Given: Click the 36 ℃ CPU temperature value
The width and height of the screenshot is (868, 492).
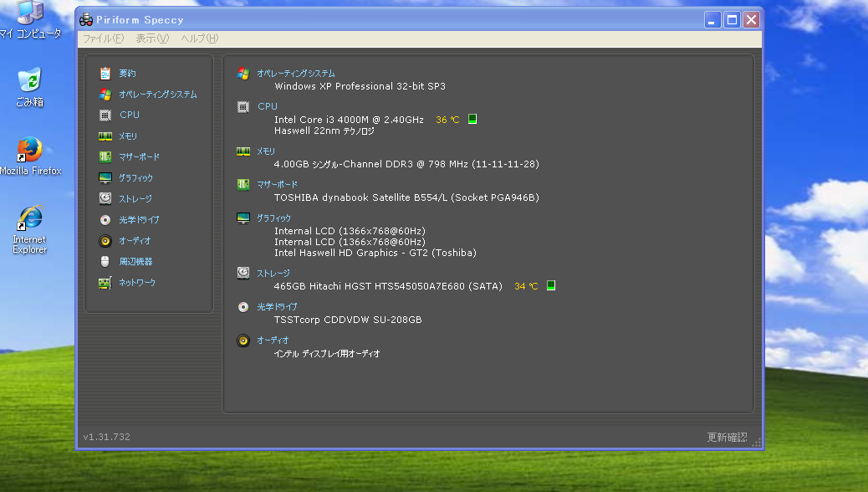Looking at the screenshot, I should point(447,120).
